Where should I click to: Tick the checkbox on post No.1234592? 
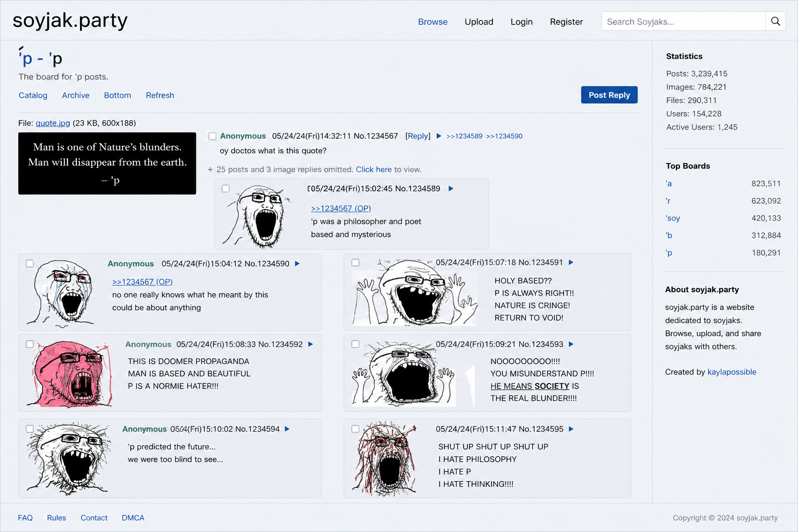tap(30, 344)
